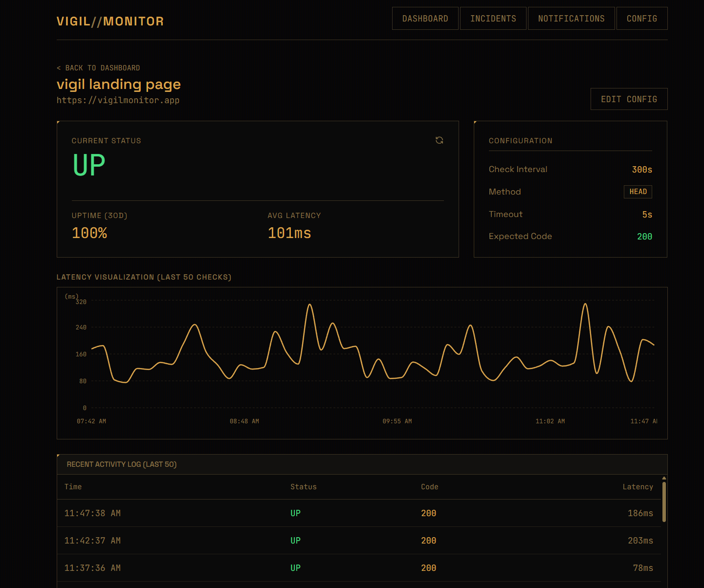Viewport: 704px width, 588px height.
Task: Click the 320 y-axis label on chart
Action: [81, 302]
